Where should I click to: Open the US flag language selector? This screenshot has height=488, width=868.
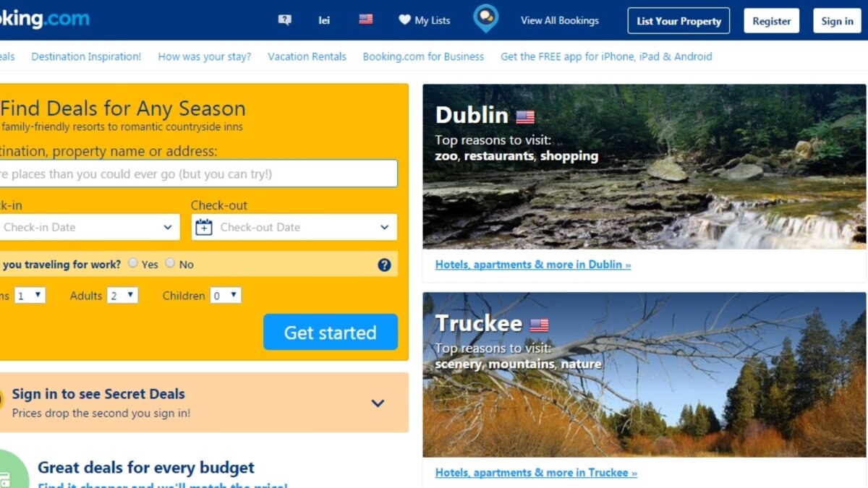(x=366, y=20)
